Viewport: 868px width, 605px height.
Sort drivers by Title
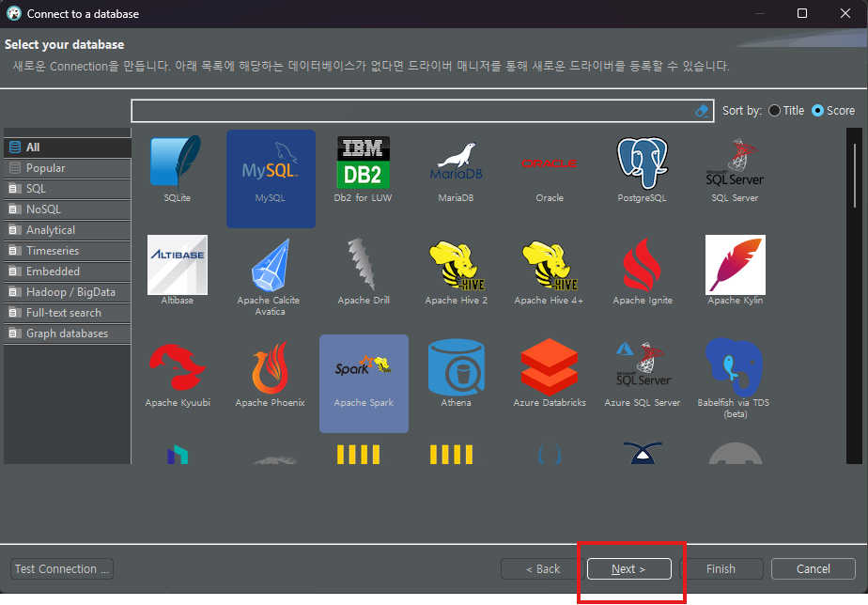point(786,111)
